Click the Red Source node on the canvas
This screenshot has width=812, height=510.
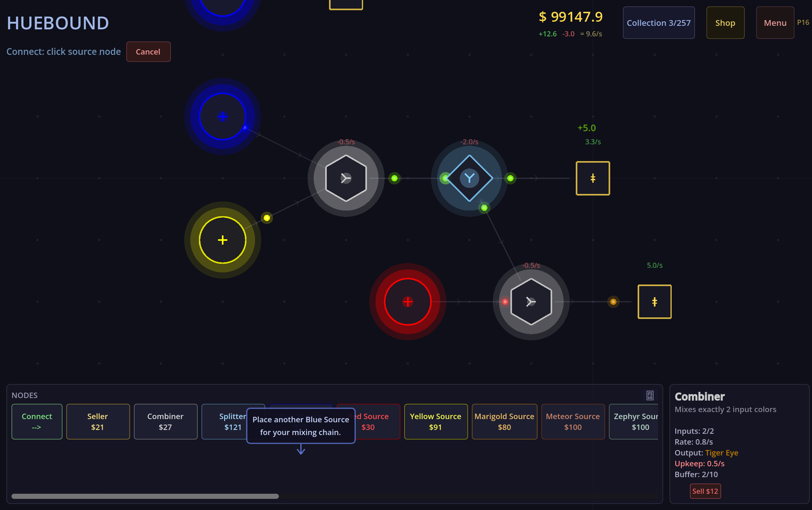point(407,302)
